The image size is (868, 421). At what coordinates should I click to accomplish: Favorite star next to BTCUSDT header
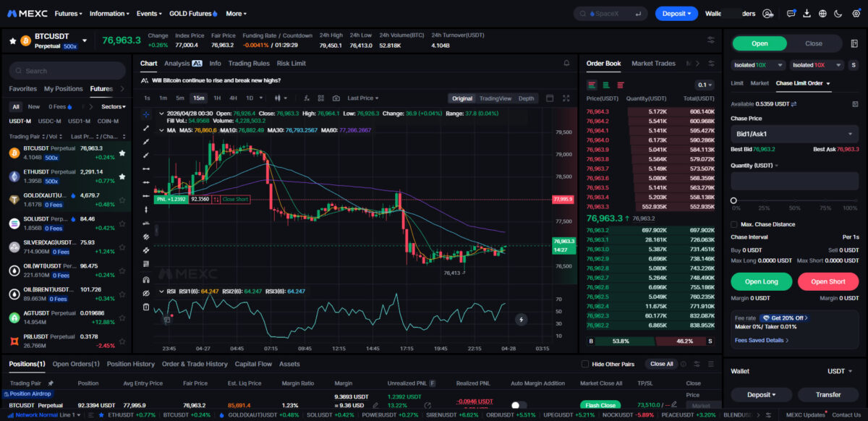pos(12,41)
